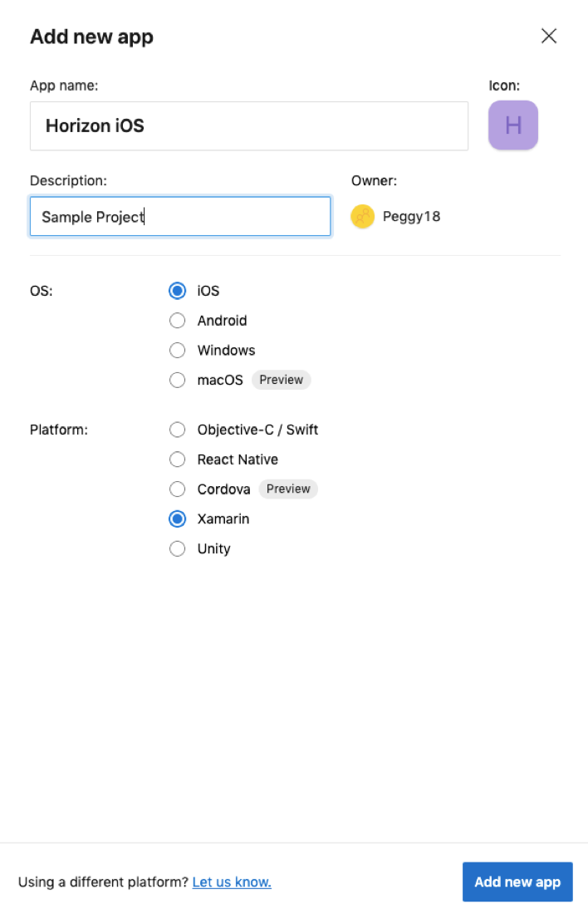The height and width of the screenshot is (919, 588).
Task: Open the Let us know link
Action: (232, 882)
